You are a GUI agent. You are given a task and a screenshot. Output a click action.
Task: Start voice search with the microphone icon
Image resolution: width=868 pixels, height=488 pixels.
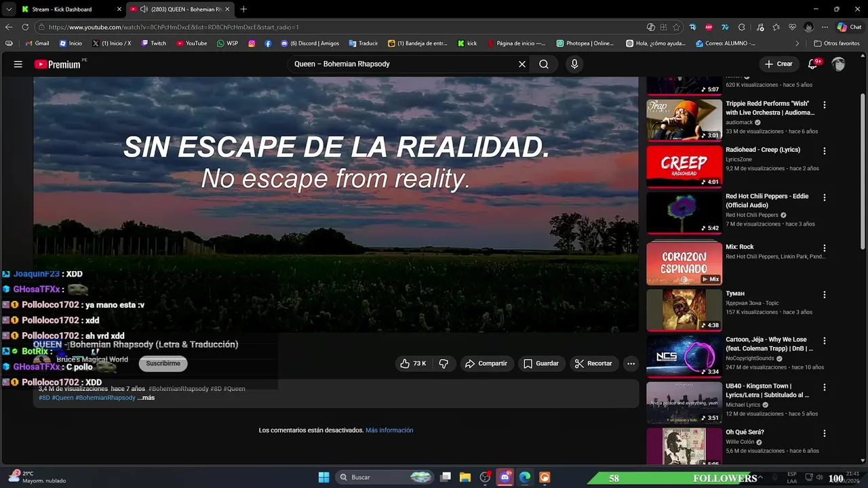point(574,64)
